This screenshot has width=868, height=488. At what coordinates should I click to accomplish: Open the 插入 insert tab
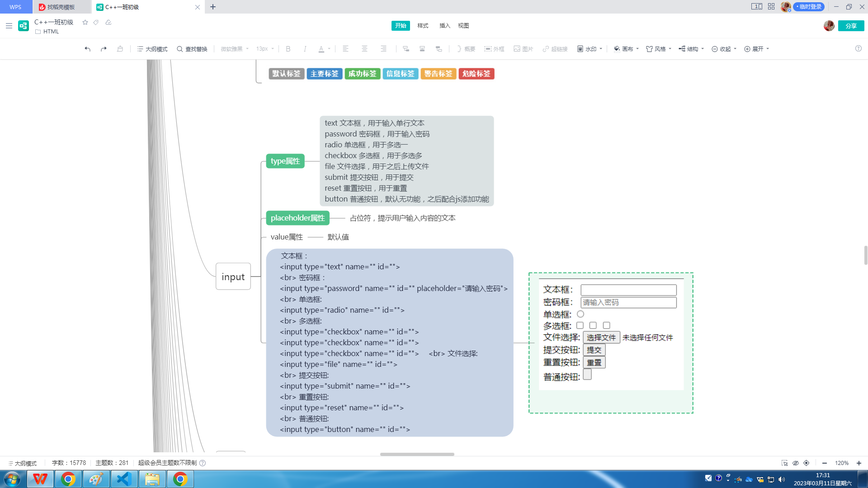(x=445, y=26)
